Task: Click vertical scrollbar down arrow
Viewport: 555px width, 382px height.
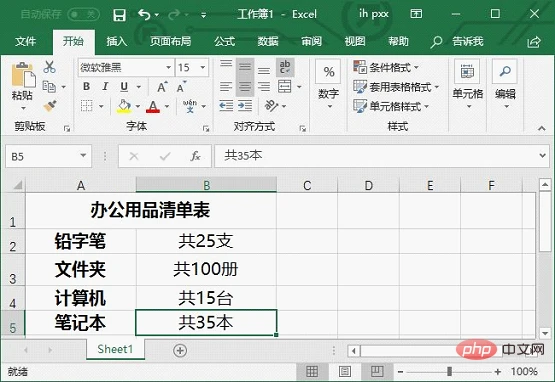Action: click(545, 333)
